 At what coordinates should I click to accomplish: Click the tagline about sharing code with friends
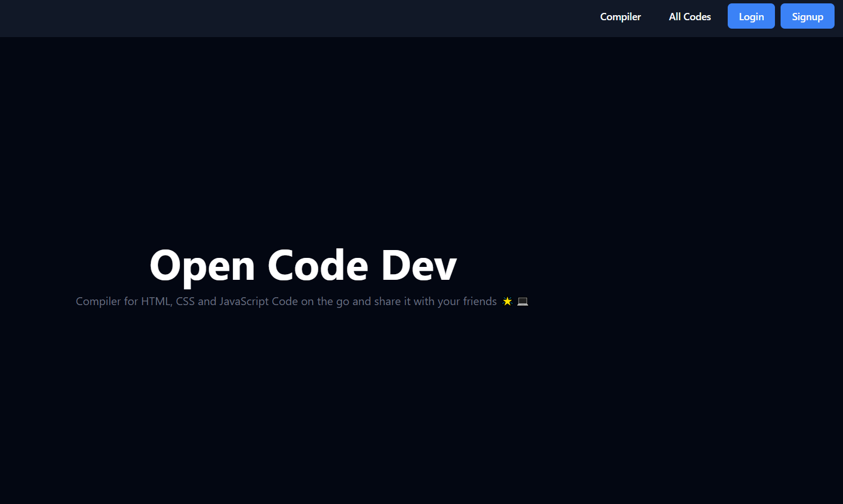pos(286,301)
